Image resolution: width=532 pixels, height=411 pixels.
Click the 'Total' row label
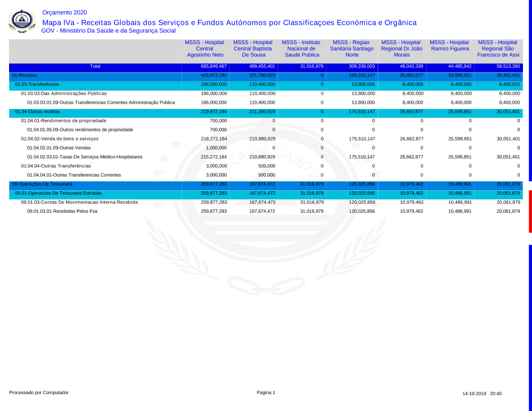[95, 66]
